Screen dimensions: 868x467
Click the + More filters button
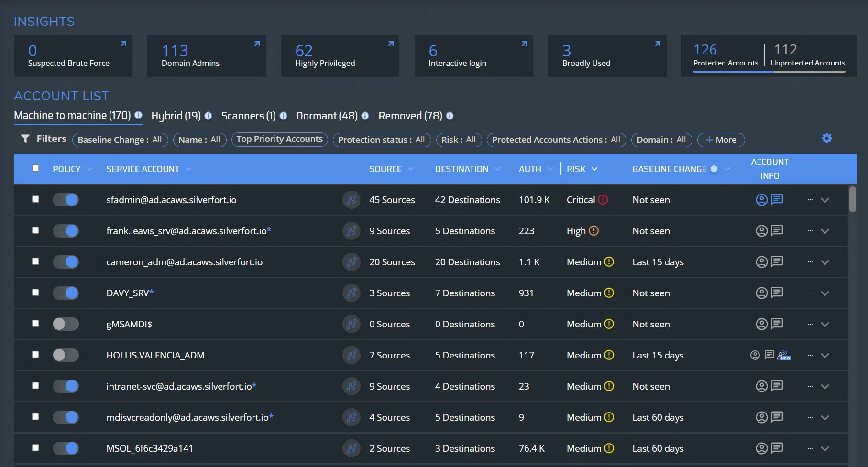pos(721,140)
